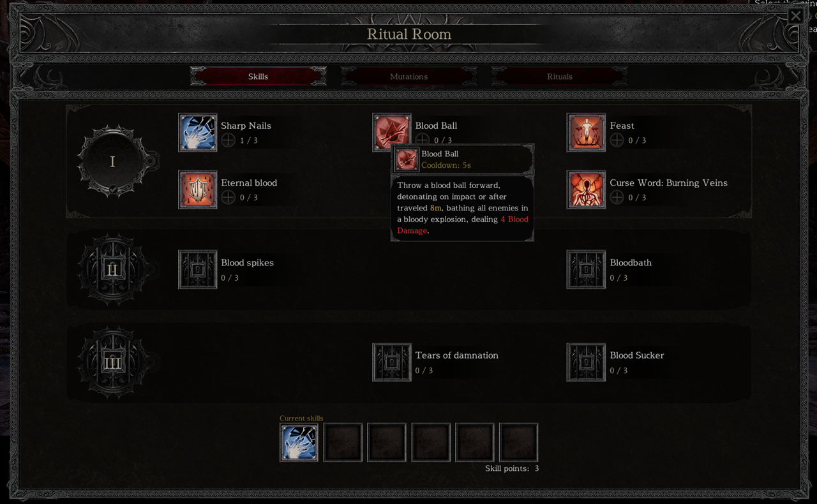Select the Sharp Nails skill icon
This screenshot has width=817, height=504.
(x=198, y=133)
